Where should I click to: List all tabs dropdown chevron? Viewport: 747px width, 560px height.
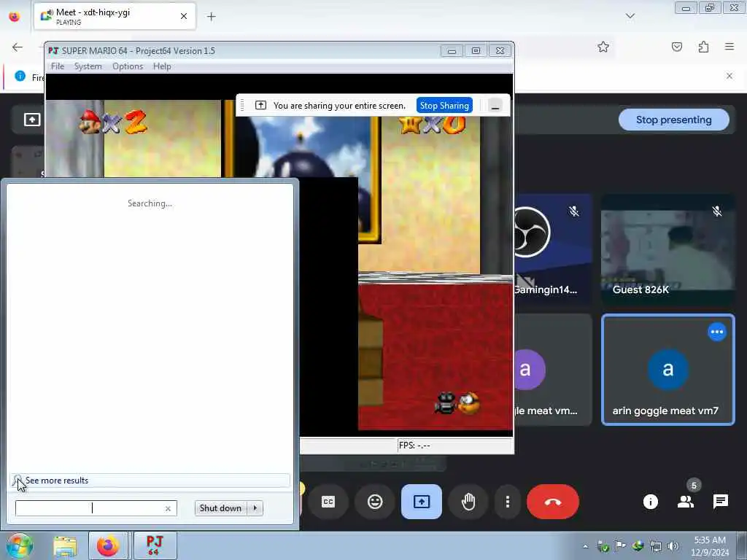[630, 16]
